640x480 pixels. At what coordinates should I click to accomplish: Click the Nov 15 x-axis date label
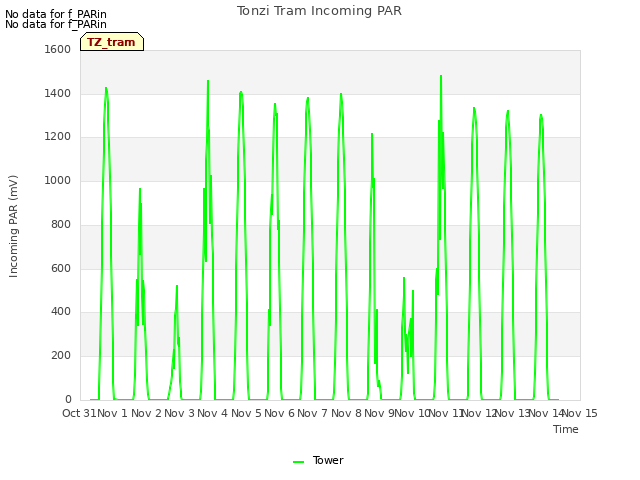click(580, 413)
